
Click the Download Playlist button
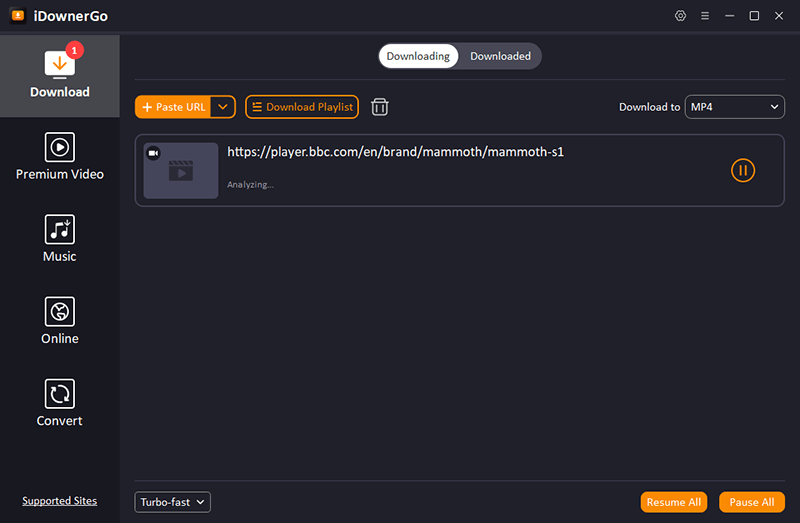pyautogui.click(x=301, y=107)
